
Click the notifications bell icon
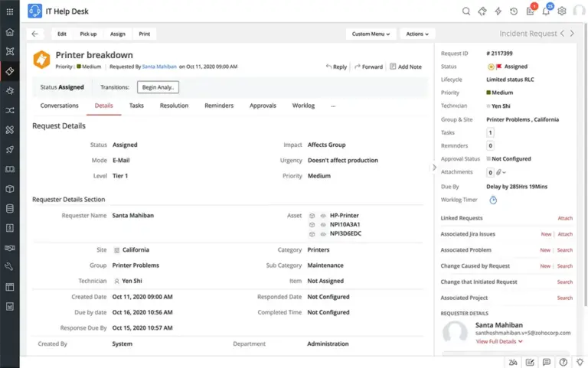546,11
